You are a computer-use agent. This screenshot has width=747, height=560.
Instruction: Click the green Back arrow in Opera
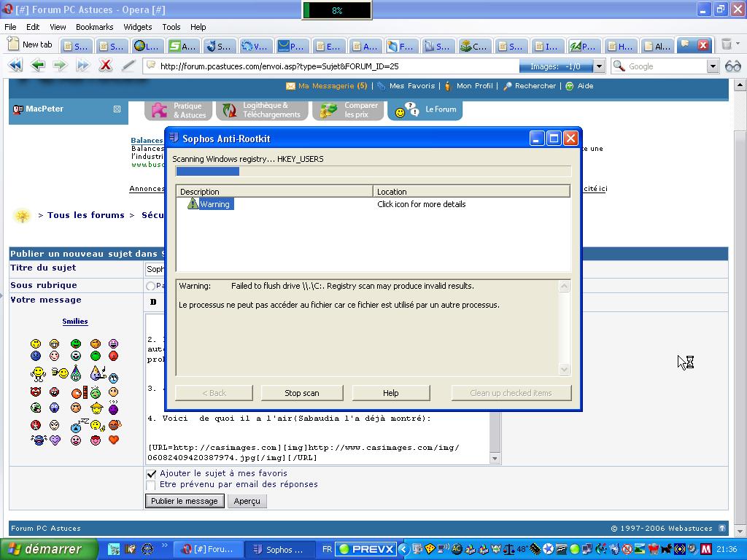pyautogui.click(x=38, y=66)
